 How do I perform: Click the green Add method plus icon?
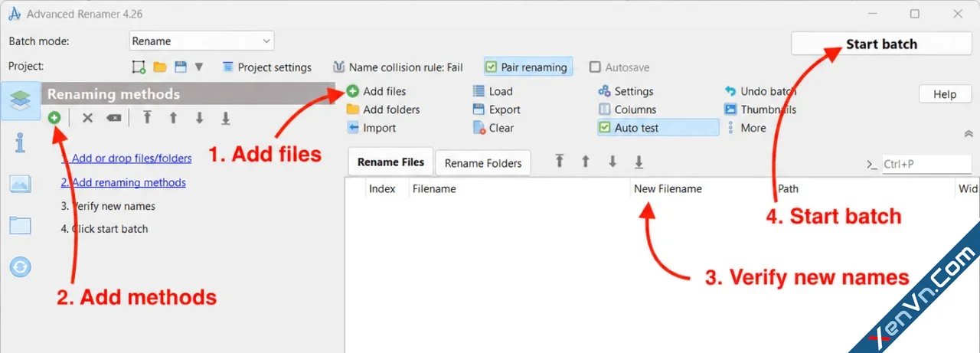[54, 118]
